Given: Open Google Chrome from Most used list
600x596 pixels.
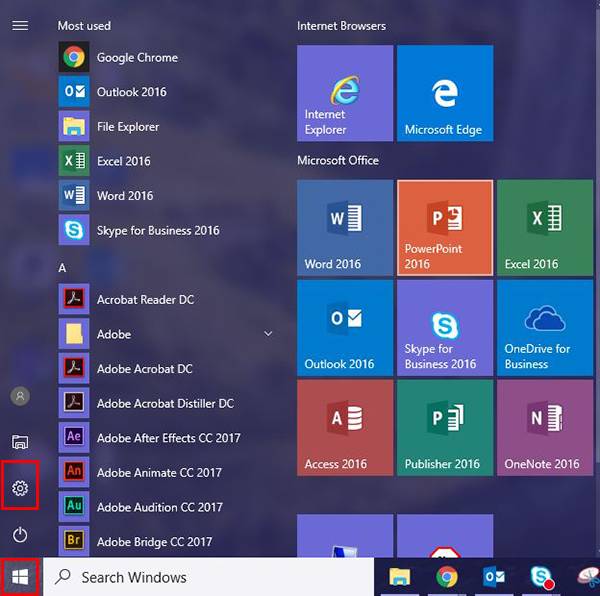Looking at the screenshot, I should click(x=166, y=57).
